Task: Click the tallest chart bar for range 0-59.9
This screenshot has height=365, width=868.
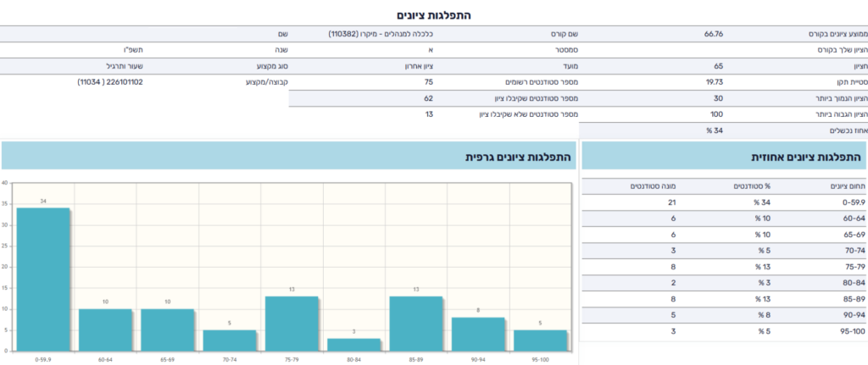Action: click(x=42, y=279)
